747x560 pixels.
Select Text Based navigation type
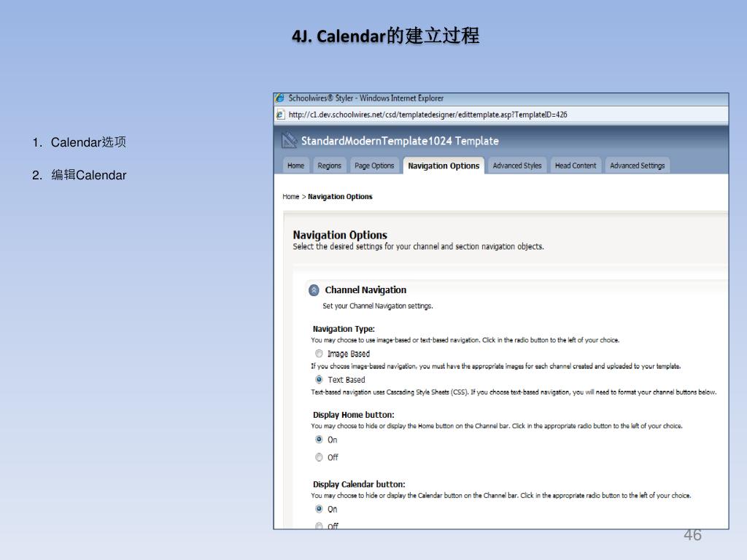[319, 379]
